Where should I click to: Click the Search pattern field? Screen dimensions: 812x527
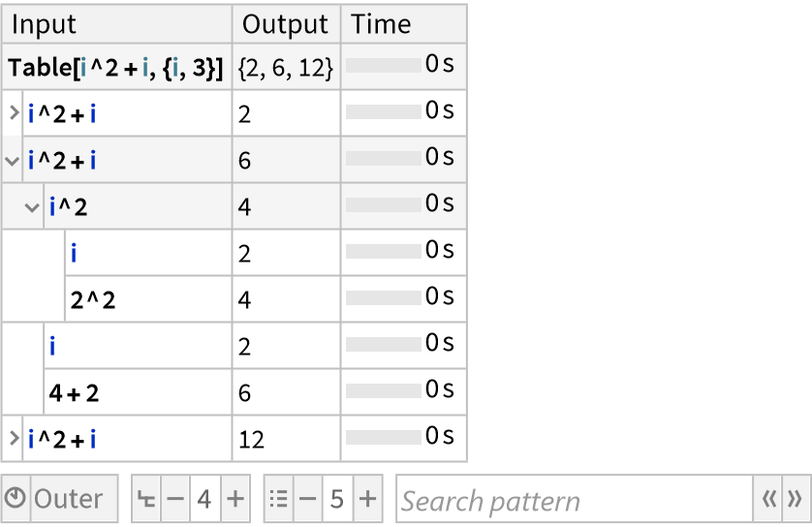pyautogui.click(x=574, y=500)
